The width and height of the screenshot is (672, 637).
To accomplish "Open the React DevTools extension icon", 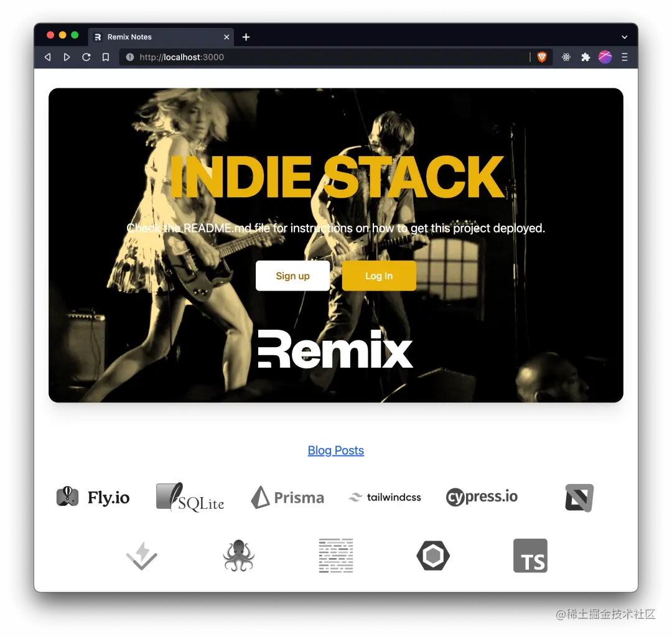I will coord(566,57).
